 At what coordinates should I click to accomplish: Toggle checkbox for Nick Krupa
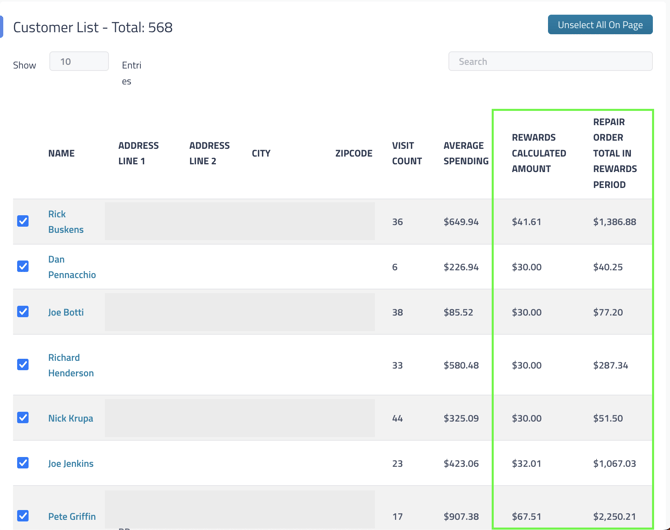click(23, 418)
